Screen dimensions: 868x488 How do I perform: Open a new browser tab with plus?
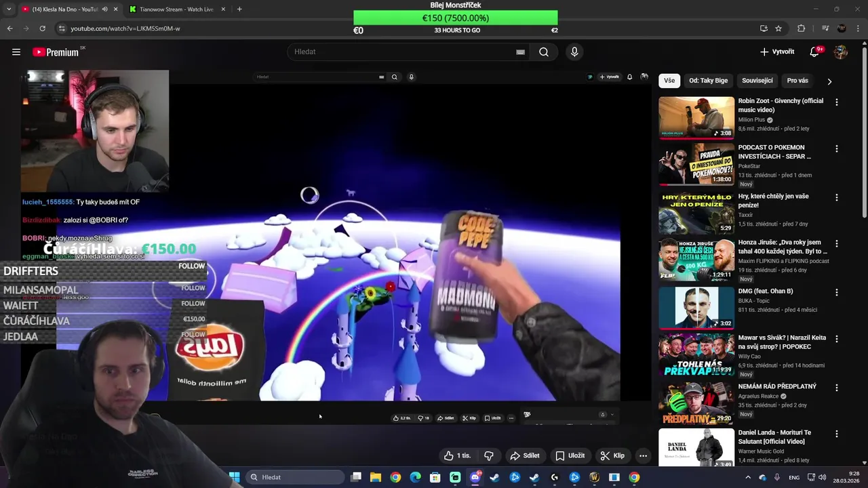pyautogui.click(x=239, y=9)
